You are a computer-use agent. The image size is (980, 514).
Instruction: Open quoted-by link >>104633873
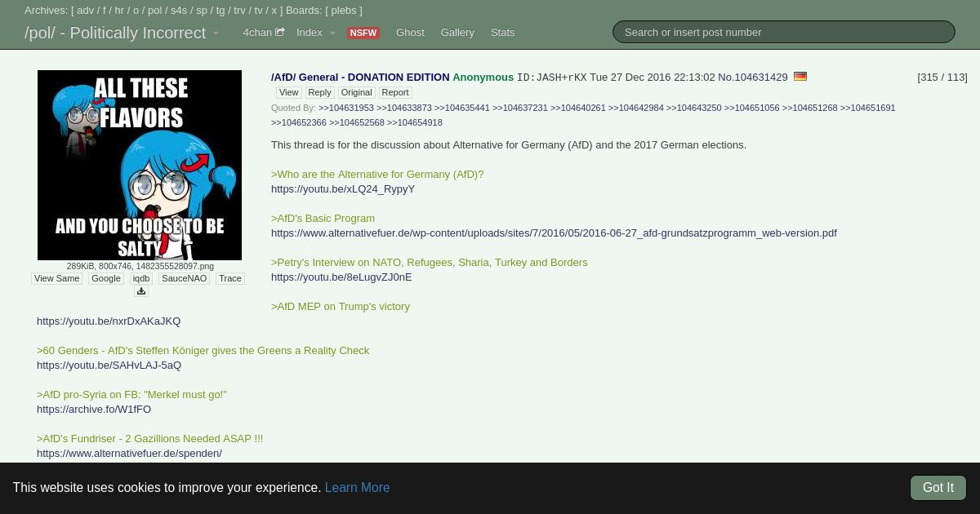click(x=404, y=108)
